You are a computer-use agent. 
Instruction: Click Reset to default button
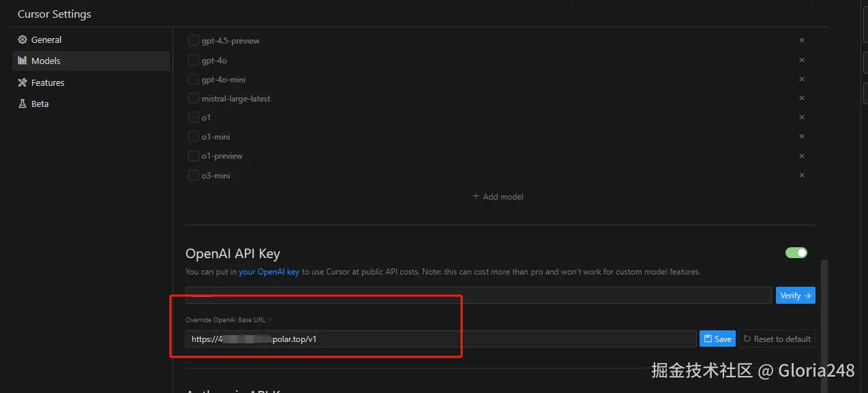pos(777,339)
